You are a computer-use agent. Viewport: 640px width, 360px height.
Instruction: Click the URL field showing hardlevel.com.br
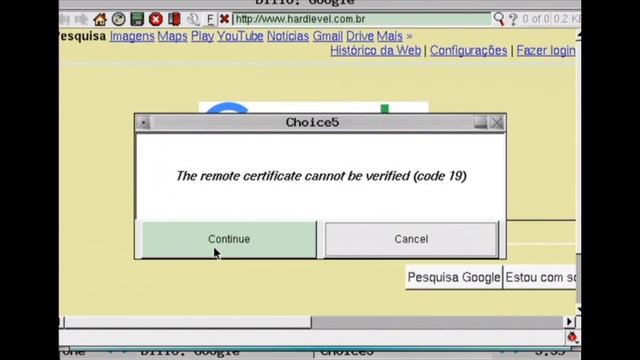tap(362, 19)
